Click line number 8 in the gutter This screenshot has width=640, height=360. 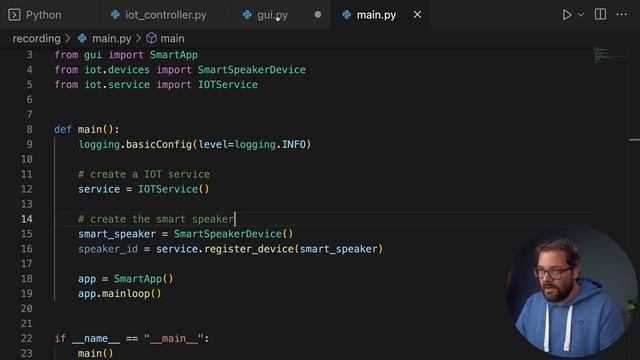29,129
